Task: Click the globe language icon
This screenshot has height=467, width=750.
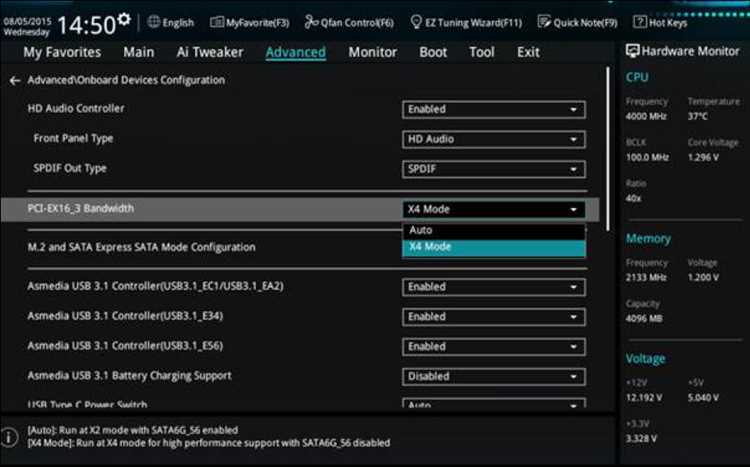Action: (x=154, y=22)
